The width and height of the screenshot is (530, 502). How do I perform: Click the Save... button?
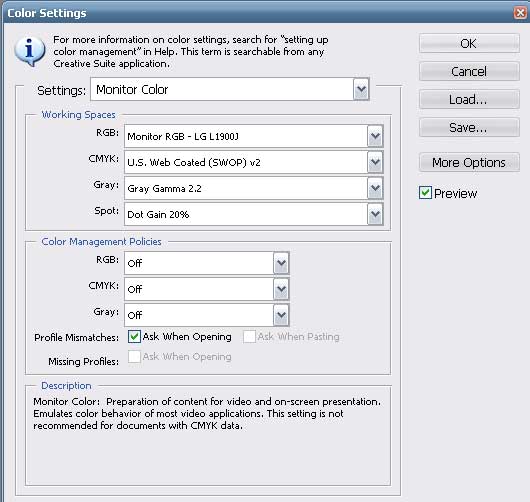tap(469, 127)
